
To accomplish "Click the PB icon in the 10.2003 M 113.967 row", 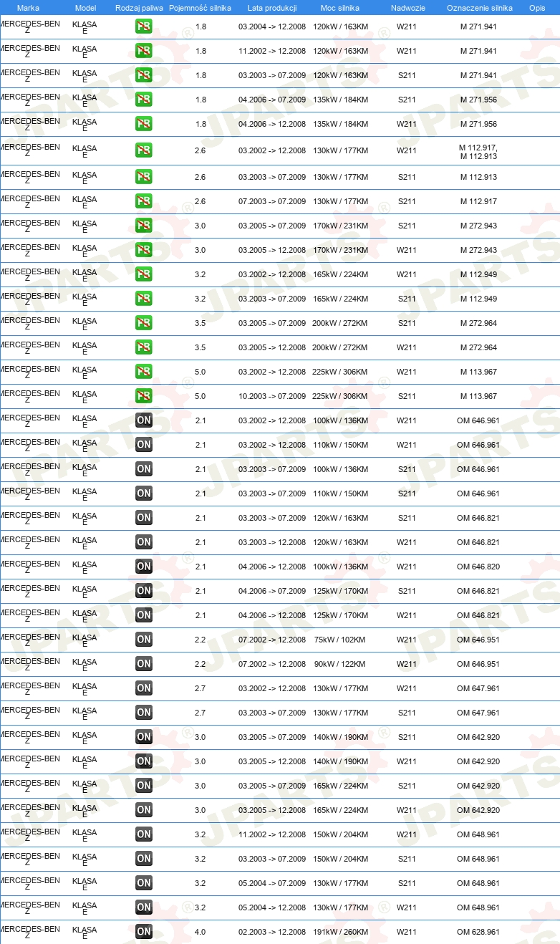I will pos(143,397).
